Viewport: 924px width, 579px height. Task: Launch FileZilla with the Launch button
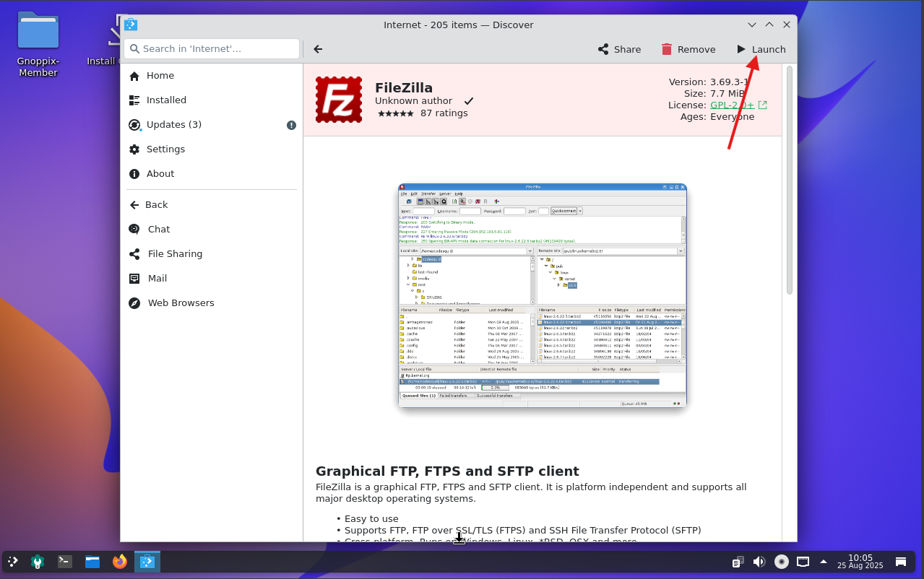pyautogui.click(x=761, y=49)
